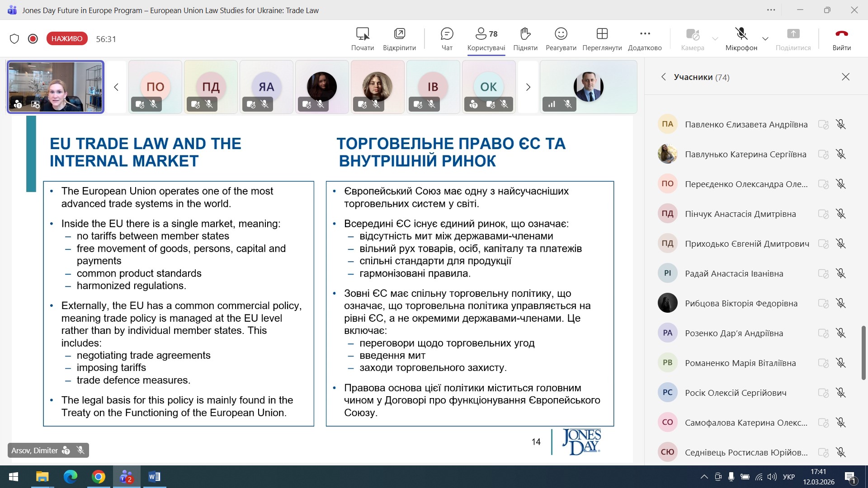This screenshot has height=488, width=868.
Task: Go back from the Учасники panel
Action: [663, 77]
